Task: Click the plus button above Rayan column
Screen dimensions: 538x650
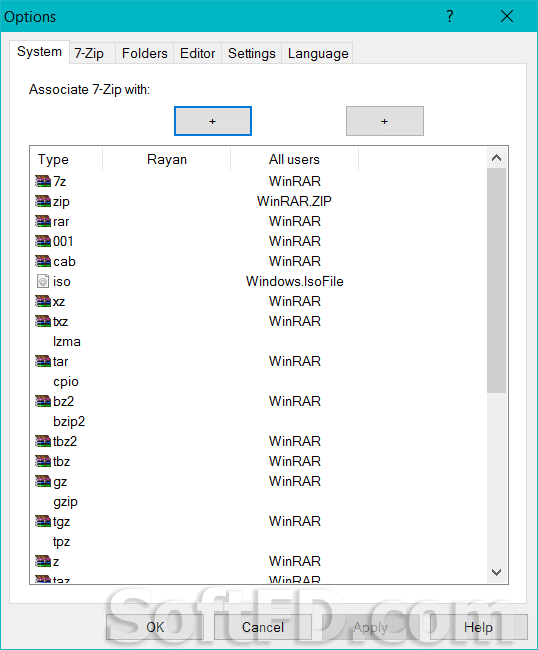Action: tap(213, 121)
